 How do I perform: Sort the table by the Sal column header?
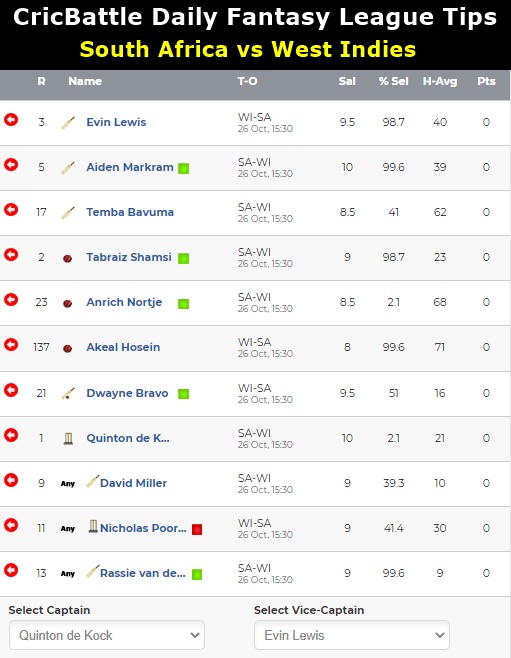347,81
